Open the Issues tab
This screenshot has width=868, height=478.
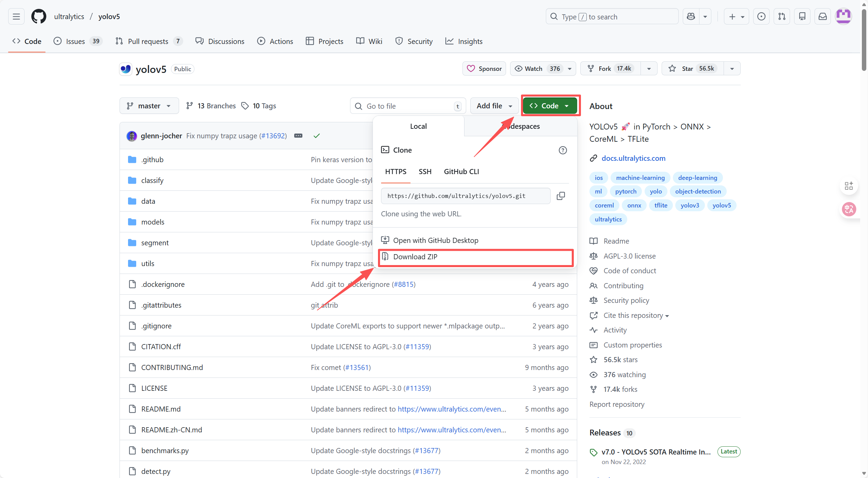(75, 42)
